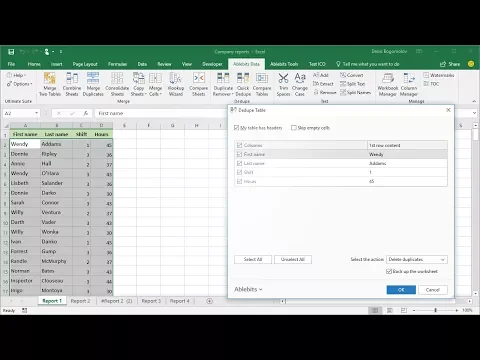Uncheck the First name column checkbox
Screen dimensions: 480x360
tap(239, 154)
